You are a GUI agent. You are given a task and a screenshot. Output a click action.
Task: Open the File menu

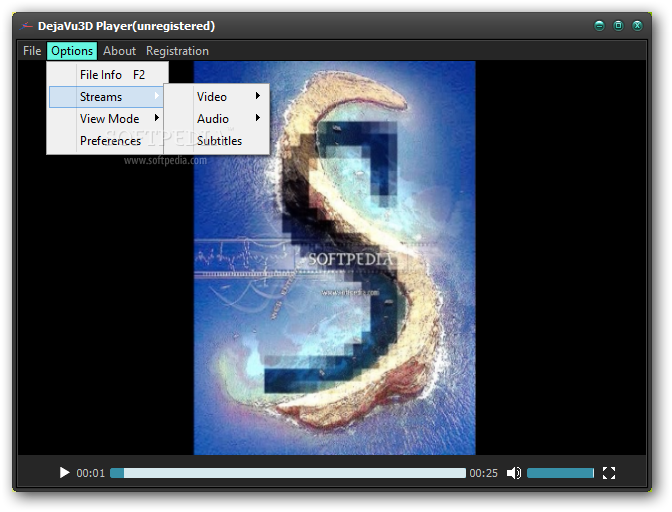(x=32, y=51)
